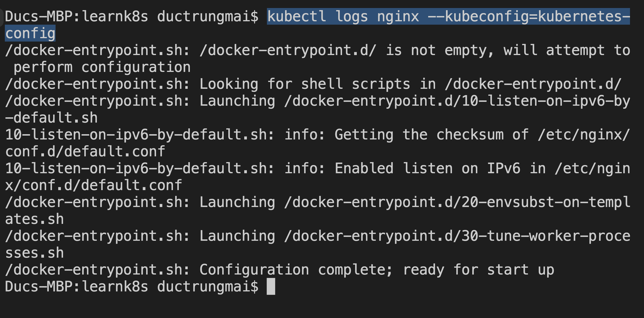Image resolution: width=644 pixels, height=318 pixels.
Task: Click the highlighted word config on second line
Action: (30, 34)
